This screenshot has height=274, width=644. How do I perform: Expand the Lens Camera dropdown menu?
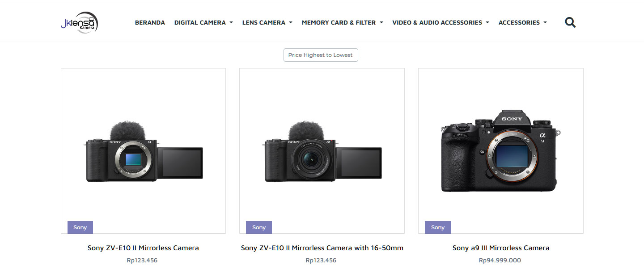point(267,22)
